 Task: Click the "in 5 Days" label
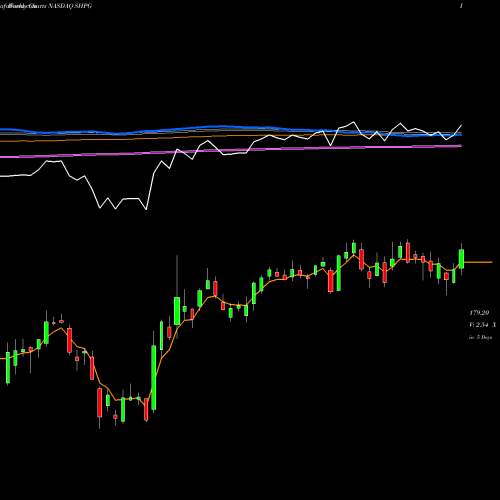click(x=480, y=337)
